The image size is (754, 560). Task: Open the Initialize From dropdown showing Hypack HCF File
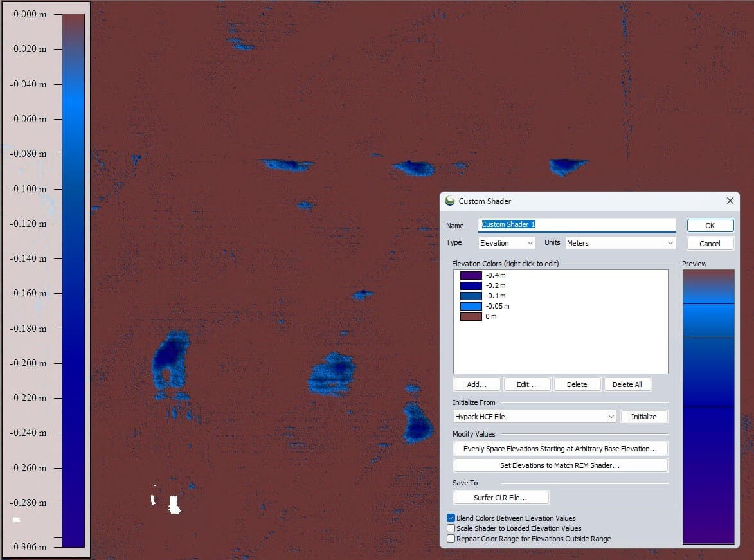click(x=535, y=417)
